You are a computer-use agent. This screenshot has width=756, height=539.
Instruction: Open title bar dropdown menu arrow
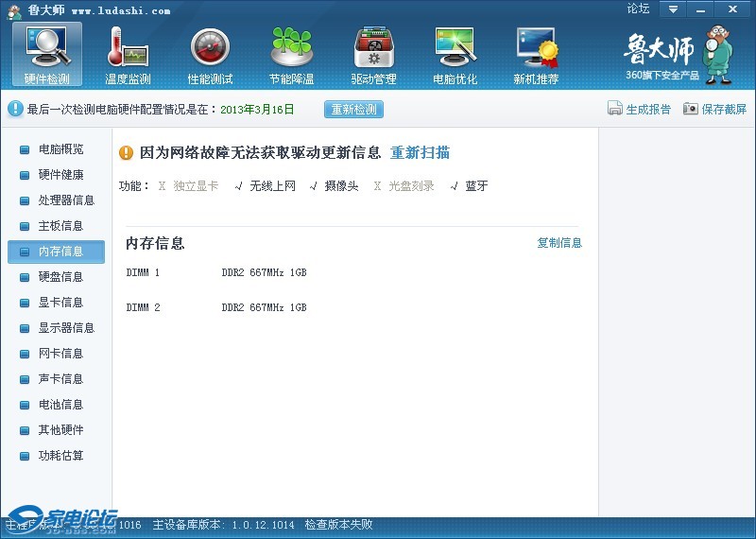pos(673,9)
